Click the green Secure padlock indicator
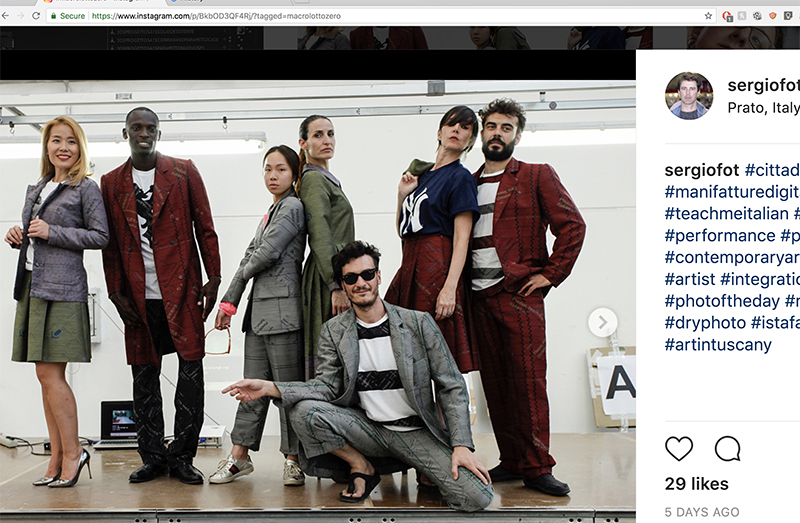800x523 pixels. pos(66,16)
